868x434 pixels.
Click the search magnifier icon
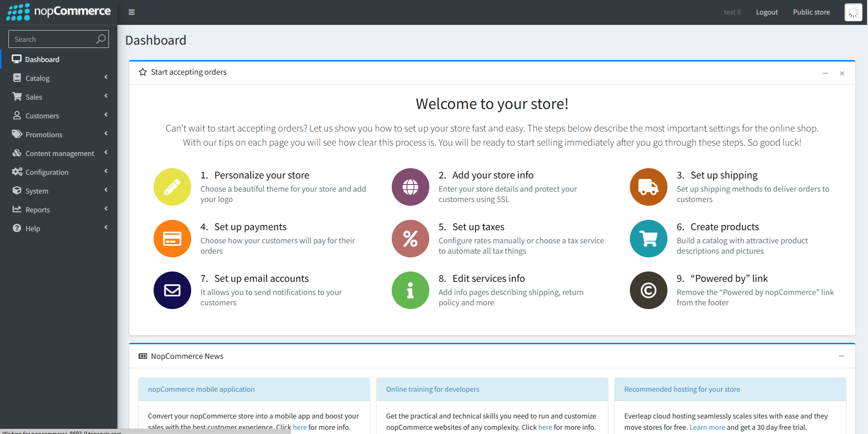pos(101,39)
